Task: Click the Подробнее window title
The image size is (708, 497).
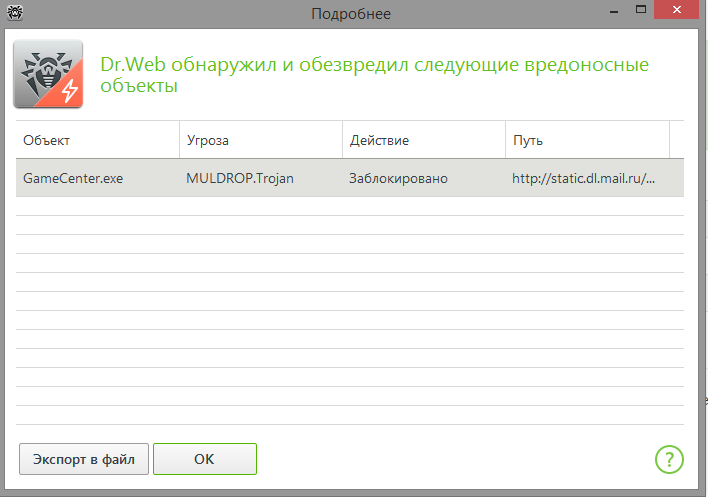Action: (351, 14)
